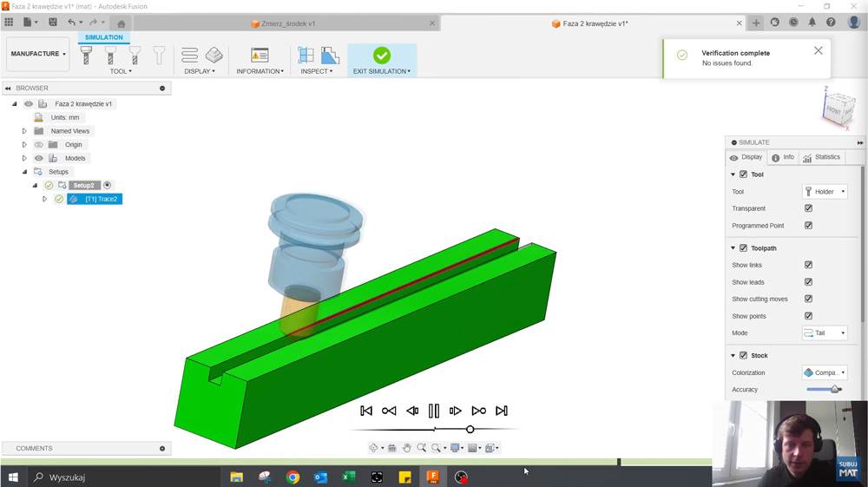Open the MANUFACTURE workspace button
The width and height of the screenshot is (868, 487).
point(37,54)
